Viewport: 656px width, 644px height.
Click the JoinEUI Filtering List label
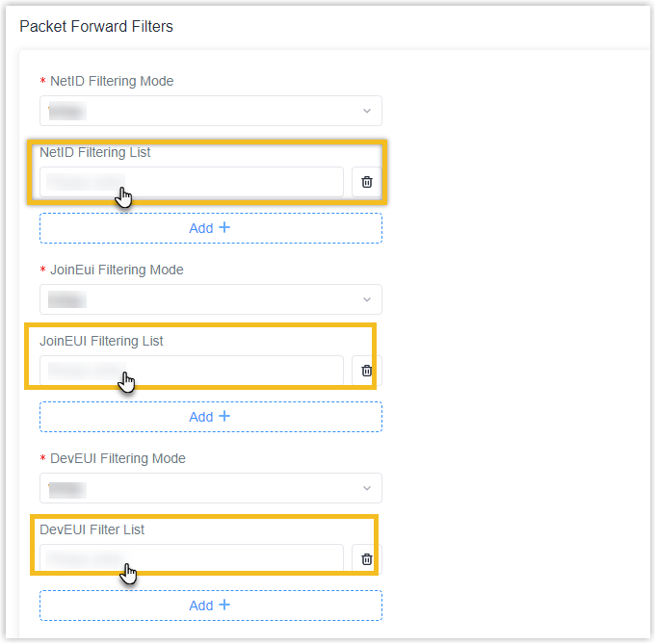click(101, 341)
